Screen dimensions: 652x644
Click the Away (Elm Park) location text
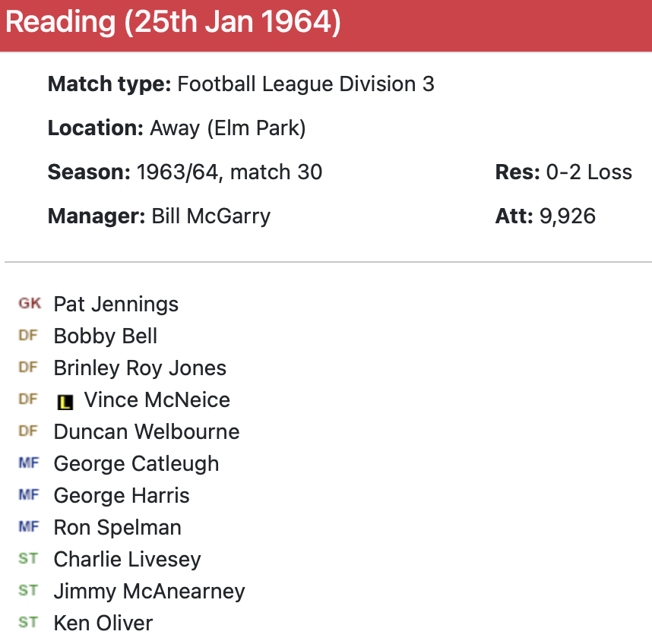click(227, 128)
